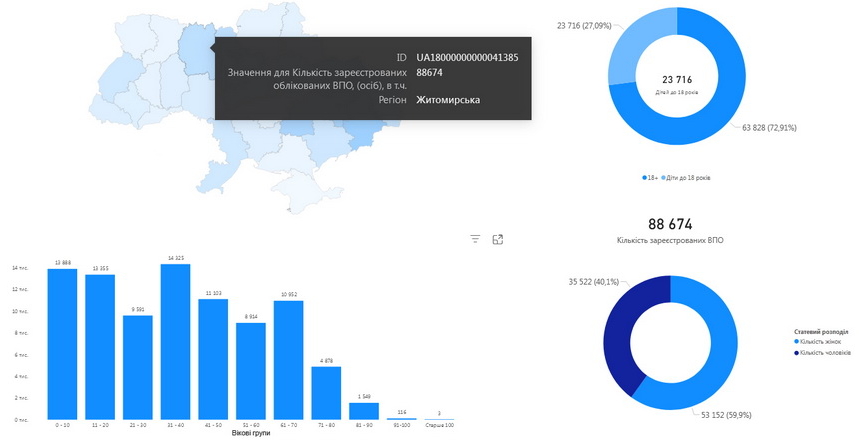Select the 81 - 90 age group bar
The height and width of the screenshot is (444, 859).
pyautogui.click(x=364, y=411)
